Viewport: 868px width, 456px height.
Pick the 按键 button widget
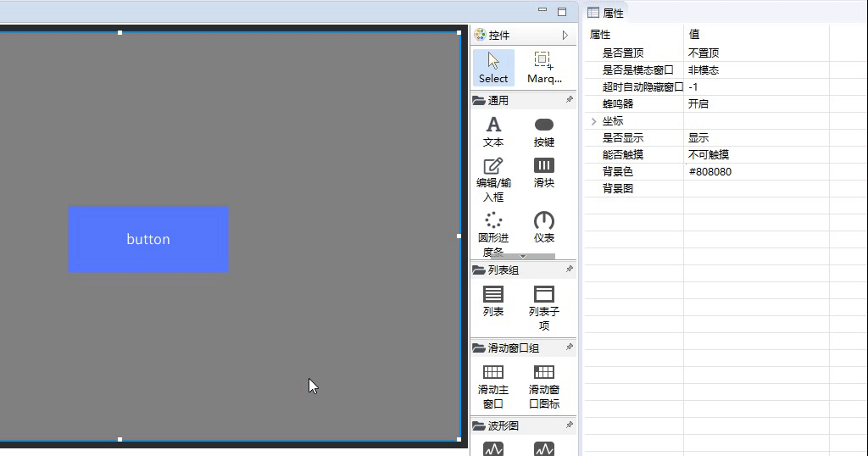coord(544,131)
